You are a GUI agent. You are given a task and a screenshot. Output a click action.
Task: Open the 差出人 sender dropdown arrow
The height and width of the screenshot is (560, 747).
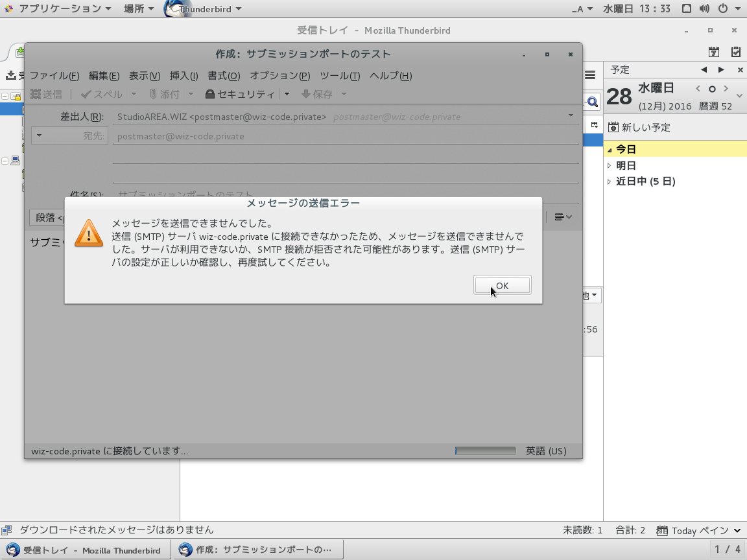571,116
